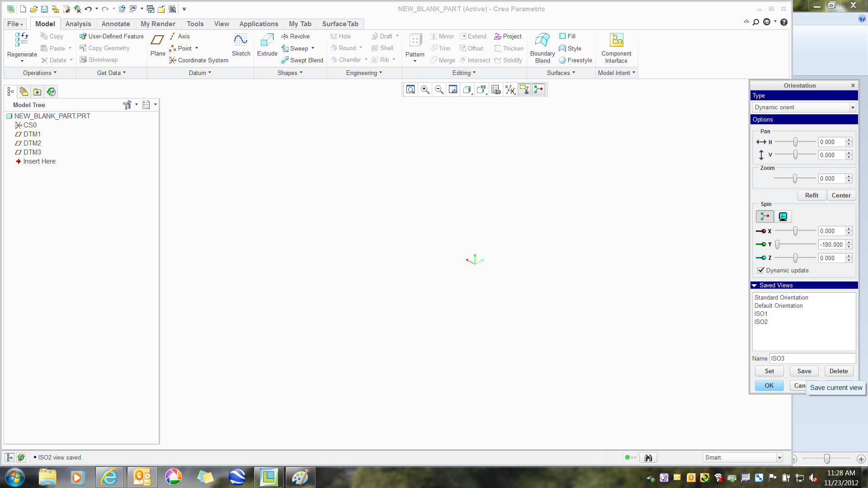Click the Swept Blend tool
Screen dimensions: 868x488
point(302,60)
